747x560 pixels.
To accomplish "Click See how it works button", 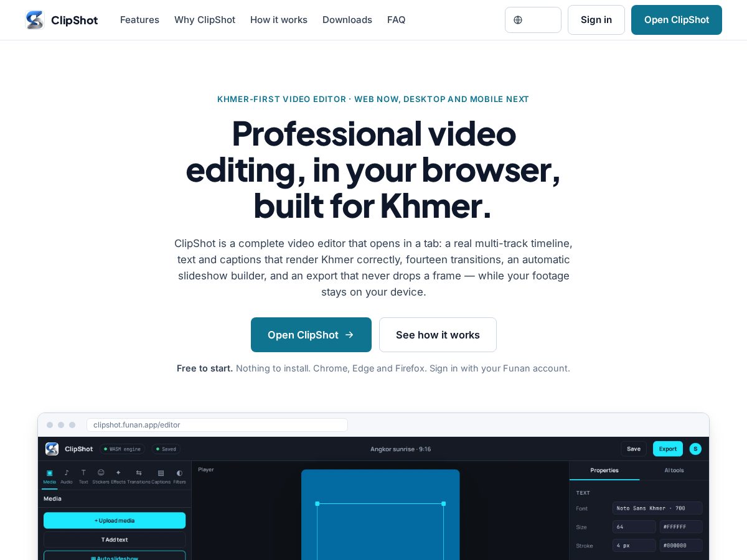I will (x=438, y=335).
